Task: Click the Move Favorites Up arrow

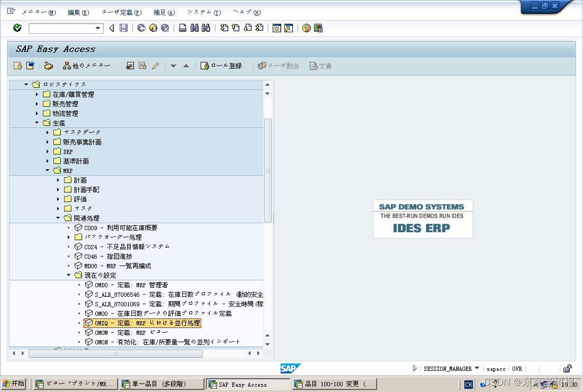Action: tap(186, 66)
